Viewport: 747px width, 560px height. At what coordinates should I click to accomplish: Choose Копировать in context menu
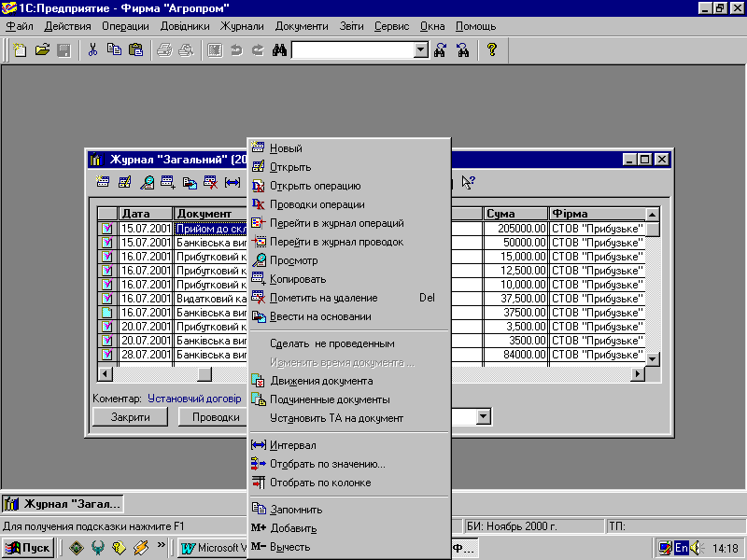coord(348,279)
